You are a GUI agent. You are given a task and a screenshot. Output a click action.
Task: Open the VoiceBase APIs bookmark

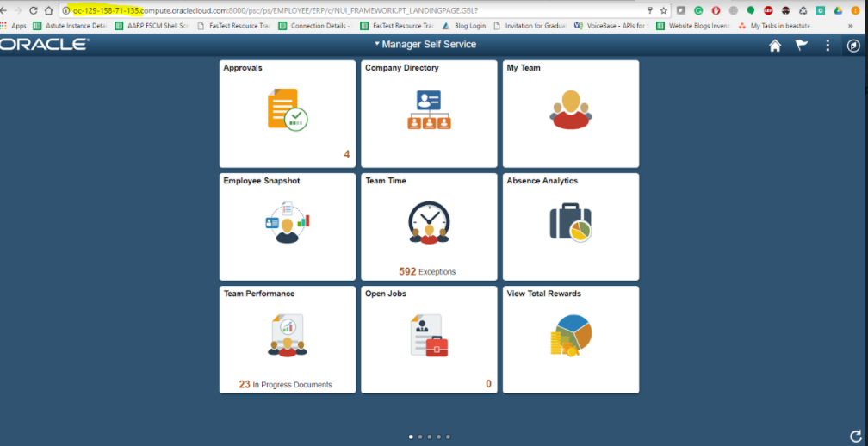coord(611,26)
